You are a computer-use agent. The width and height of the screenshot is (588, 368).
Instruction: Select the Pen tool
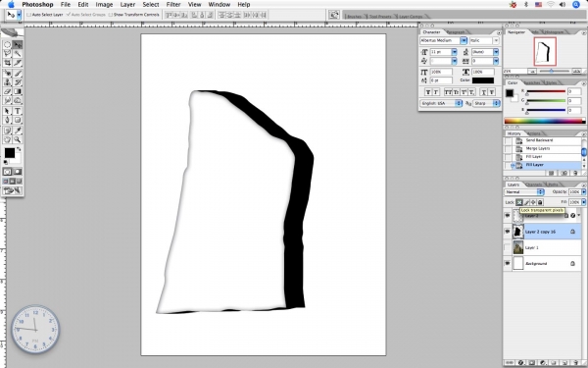[7, 120]
